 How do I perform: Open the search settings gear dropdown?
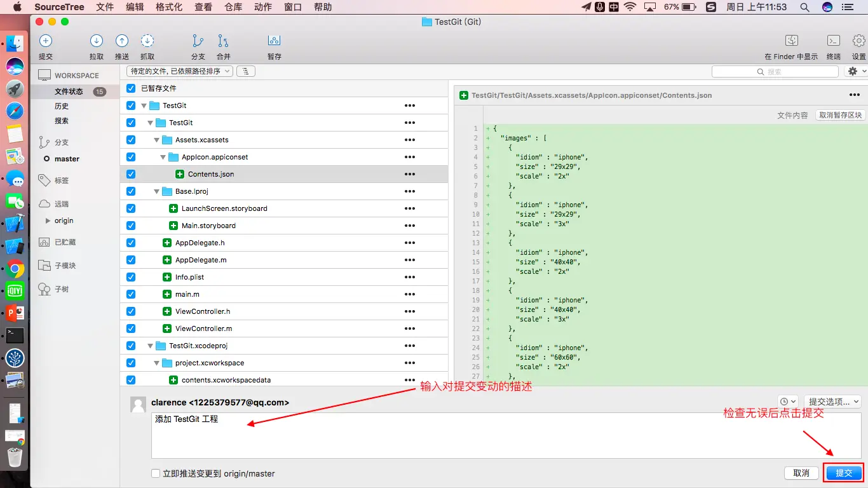pyautogui.click(x=855, y=71)
